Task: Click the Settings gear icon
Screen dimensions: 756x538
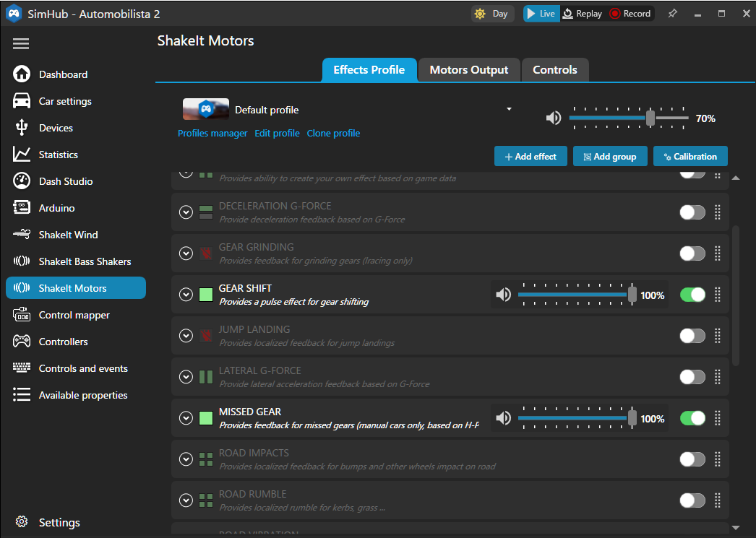Action: click(21, 521)
